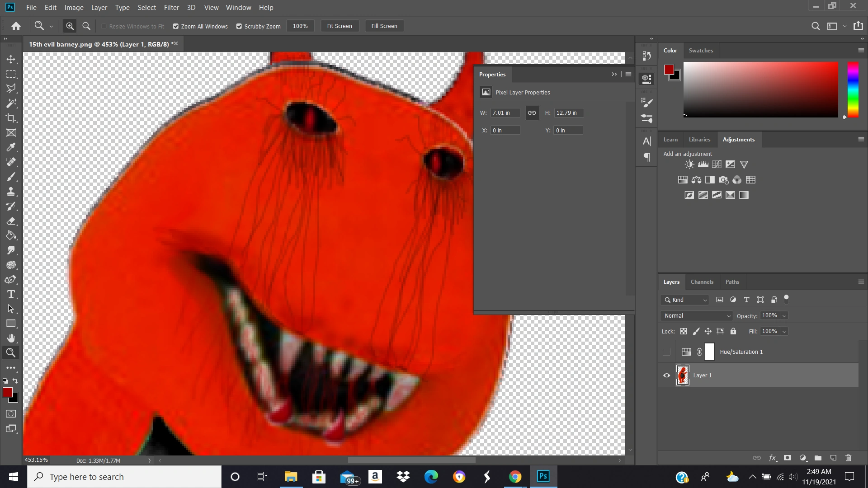Delete Layer 1 using the trash icon
The image size is (868, 488).
[x=848, y=458]
